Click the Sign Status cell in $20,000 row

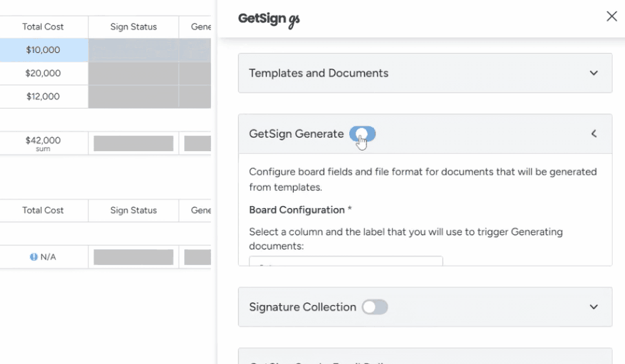coord(133,73)
